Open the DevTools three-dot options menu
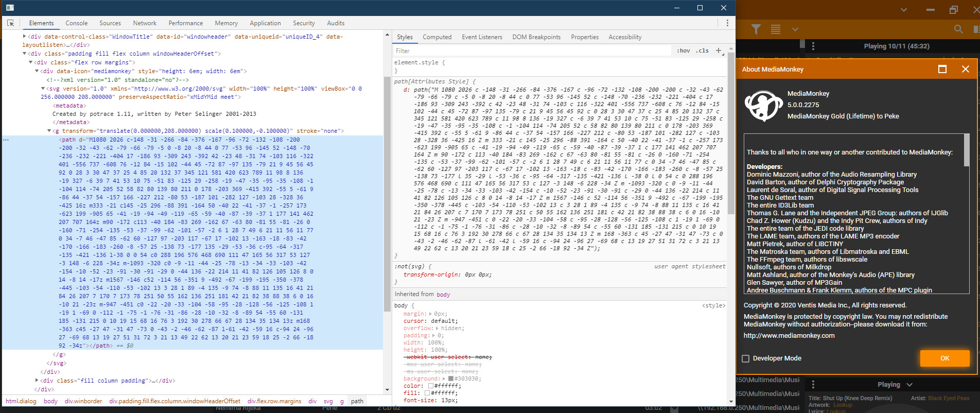The width and height of the screenshot is (980, 413). pyautogui.click(x=727, y=23)
